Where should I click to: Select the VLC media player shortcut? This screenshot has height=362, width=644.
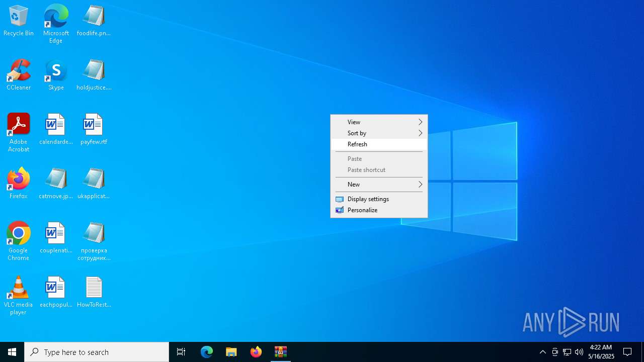coord(19,296)
